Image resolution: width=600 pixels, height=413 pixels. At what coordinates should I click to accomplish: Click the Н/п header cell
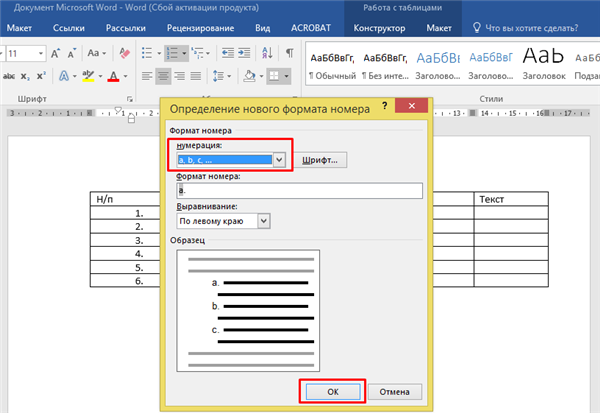[x=125, y=199]
